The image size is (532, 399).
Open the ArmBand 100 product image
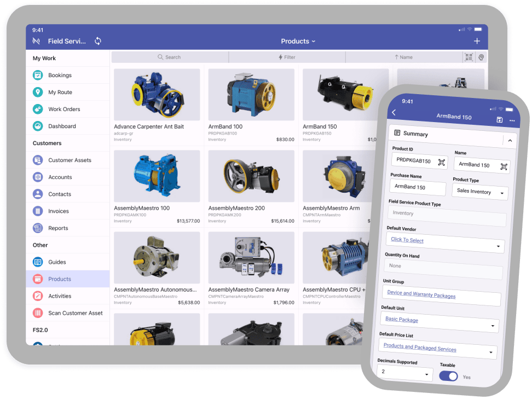pyautogui.click(x=251, y=94)
